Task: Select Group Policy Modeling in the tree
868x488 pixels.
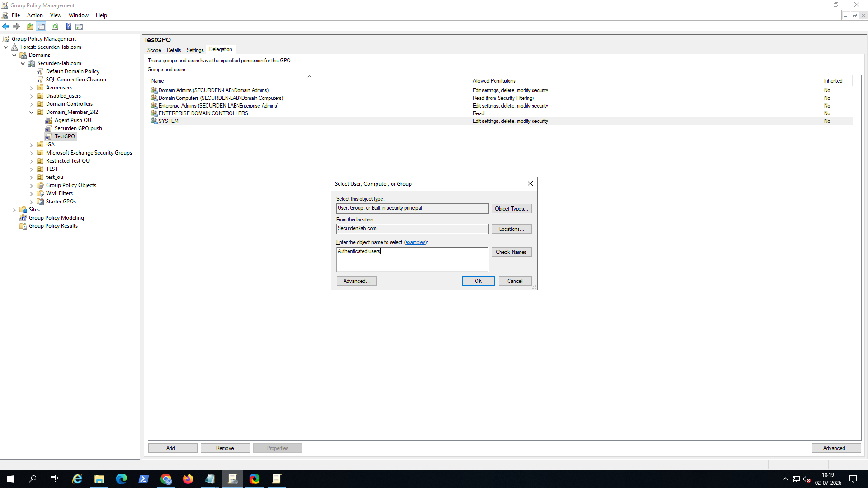Action: pyautogui.click(x=57, y=218)
